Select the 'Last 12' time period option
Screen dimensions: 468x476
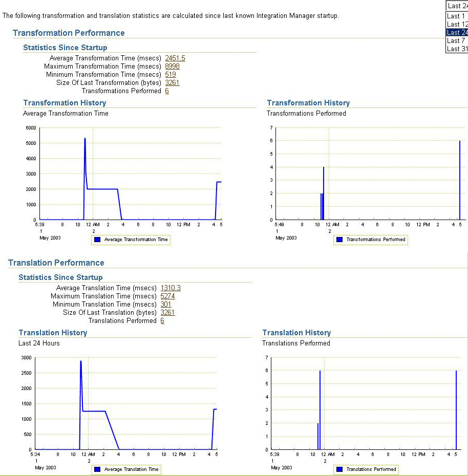(x=457, y=24)
